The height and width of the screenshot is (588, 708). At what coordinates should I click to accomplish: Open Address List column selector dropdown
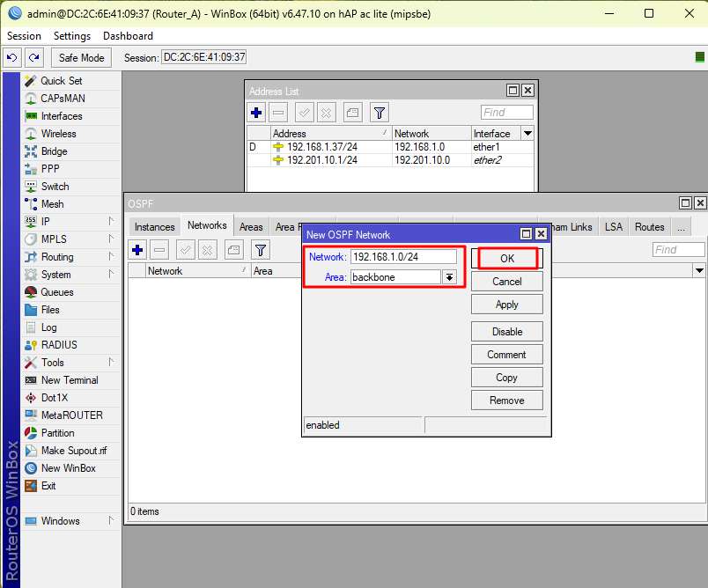pos(527,134)
